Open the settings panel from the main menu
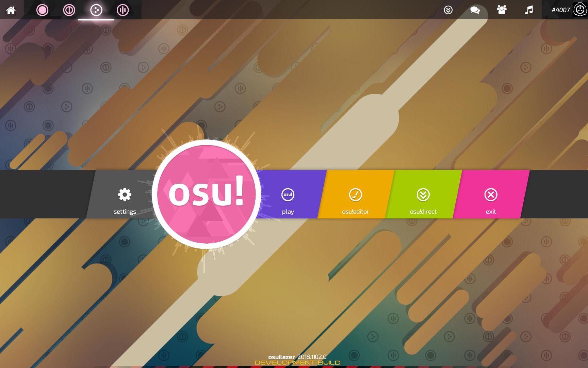Screen dimensions: 588x368 124,201
